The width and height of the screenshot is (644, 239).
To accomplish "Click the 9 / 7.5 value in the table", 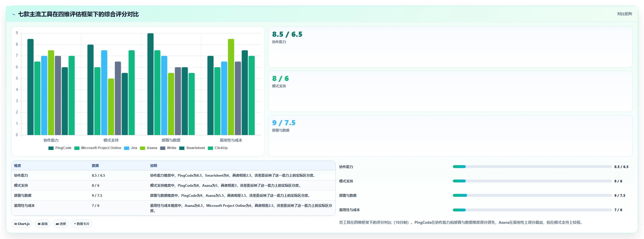I will coord(97,196).
